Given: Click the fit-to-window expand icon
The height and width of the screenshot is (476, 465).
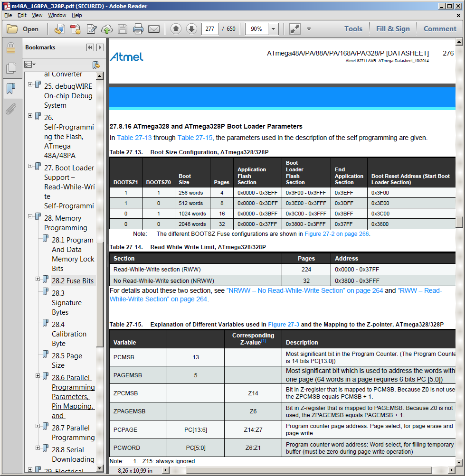Looking at the screenshot, I should [295, 29].
